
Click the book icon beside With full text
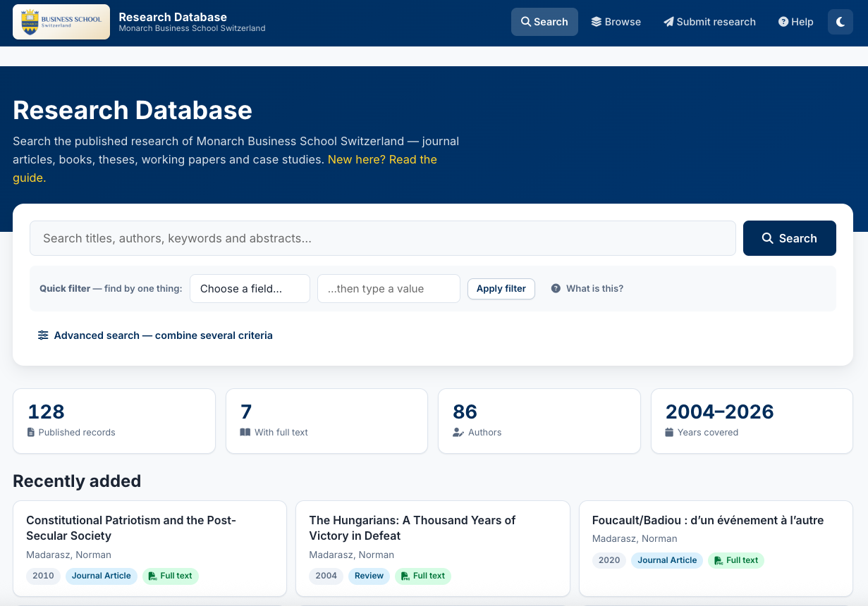point(245,432)
